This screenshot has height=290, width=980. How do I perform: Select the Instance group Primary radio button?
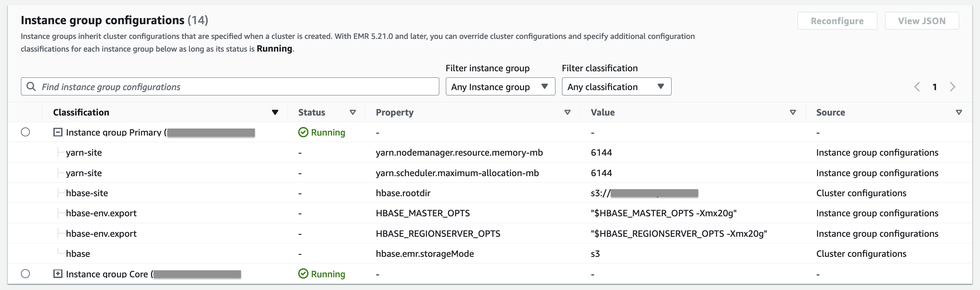click(25, 132)
